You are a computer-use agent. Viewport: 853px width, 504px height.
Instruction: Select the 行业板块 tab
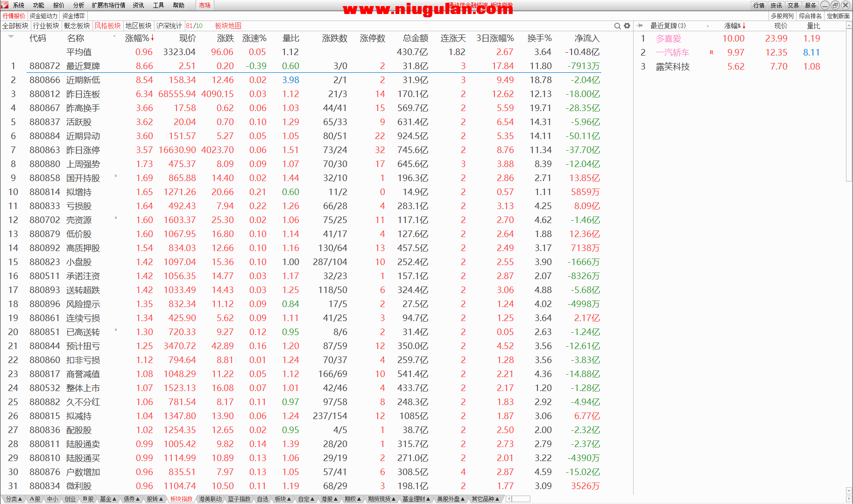[x=46, y=26]
